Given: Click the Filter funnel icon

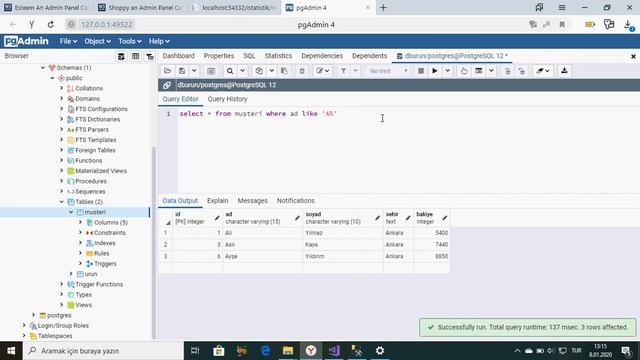Looking at the screenshot, I should coord(343,71).
